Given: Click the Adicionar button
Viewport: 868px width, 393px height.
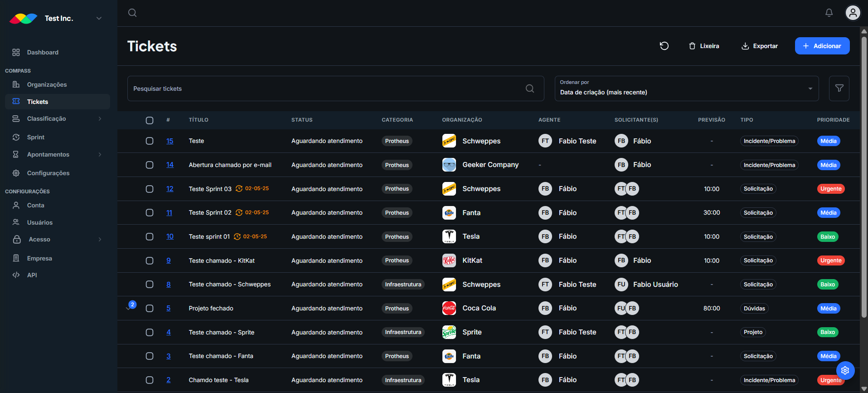Looking at the screenshot, I should coord(822,46).
